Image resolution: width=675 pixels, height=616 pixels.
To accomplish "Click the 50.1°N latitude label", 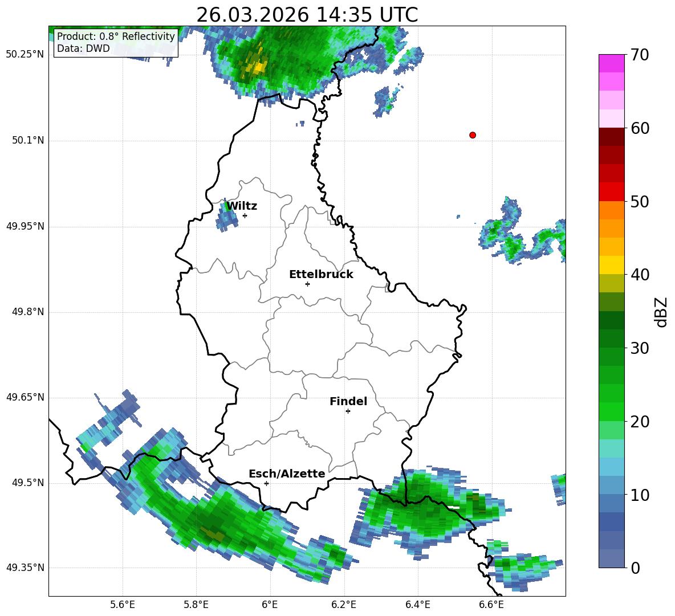I will click(29, 140).
